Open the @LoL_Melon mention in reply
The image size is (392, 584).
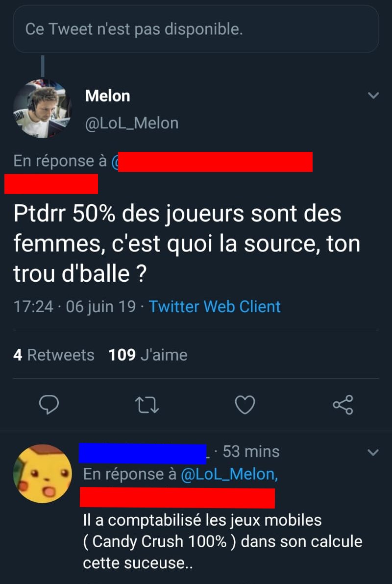click(x=229, y=474)
